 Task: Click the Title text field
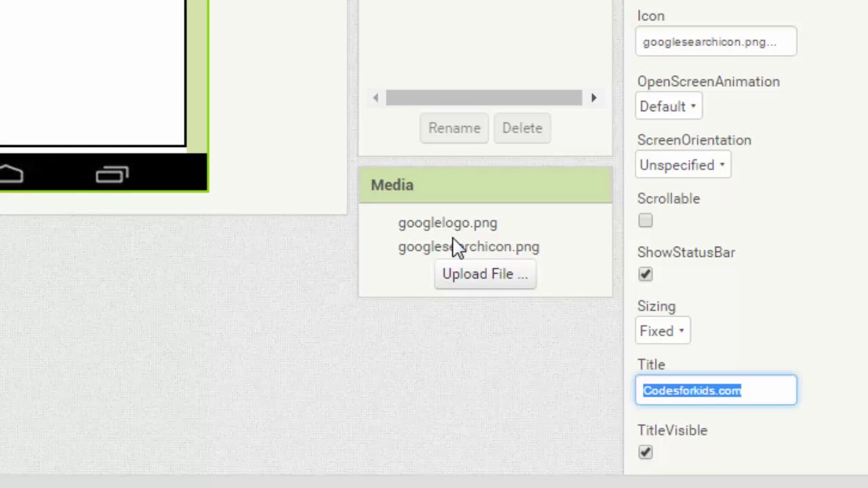click(716, 390)
